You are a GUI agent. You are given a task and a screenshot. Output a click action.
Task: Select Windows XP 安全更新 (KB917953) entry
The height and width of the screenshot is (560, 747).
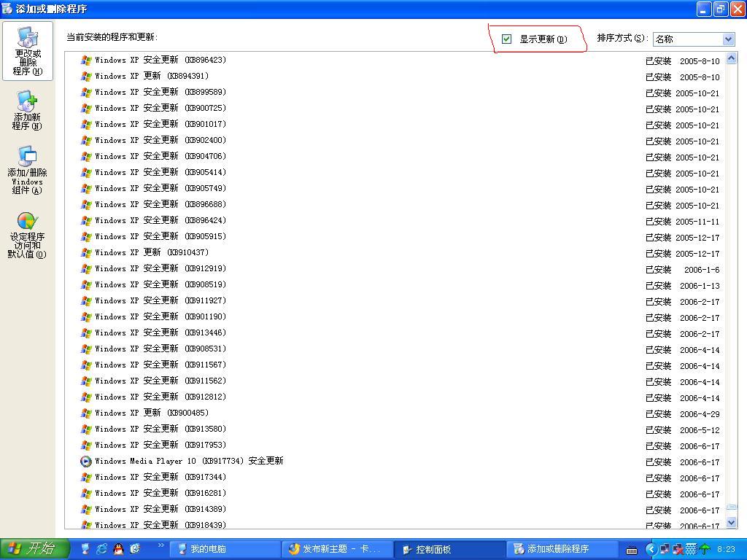pyautogui.click(x=160, y=446)
